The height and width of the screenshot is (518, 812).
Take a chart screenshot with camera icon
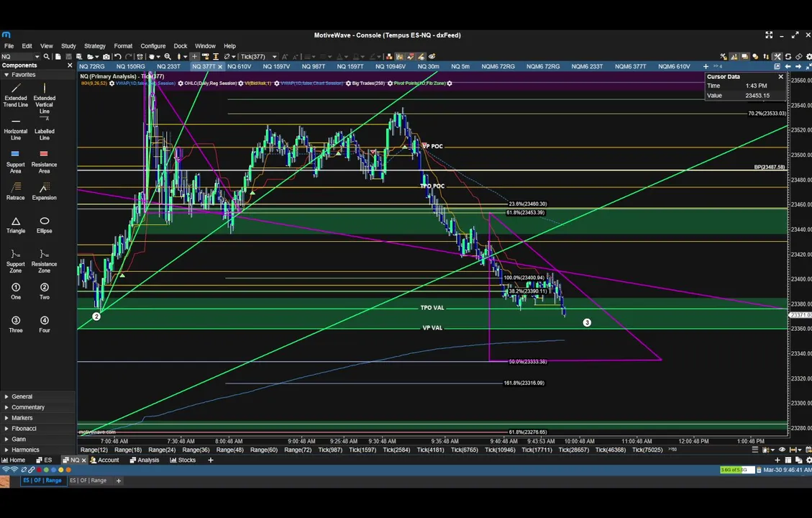[x=106, y=56]
